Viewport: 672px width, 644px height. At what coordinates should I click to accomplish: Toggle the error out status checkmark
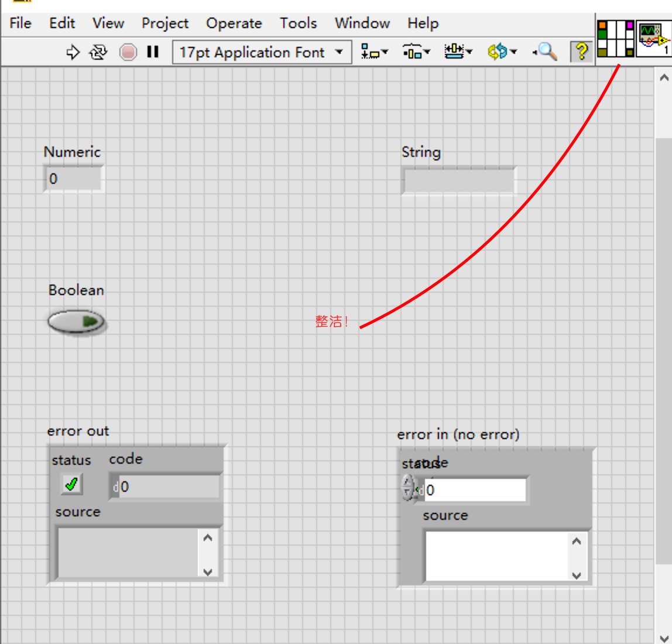[71, 485]
